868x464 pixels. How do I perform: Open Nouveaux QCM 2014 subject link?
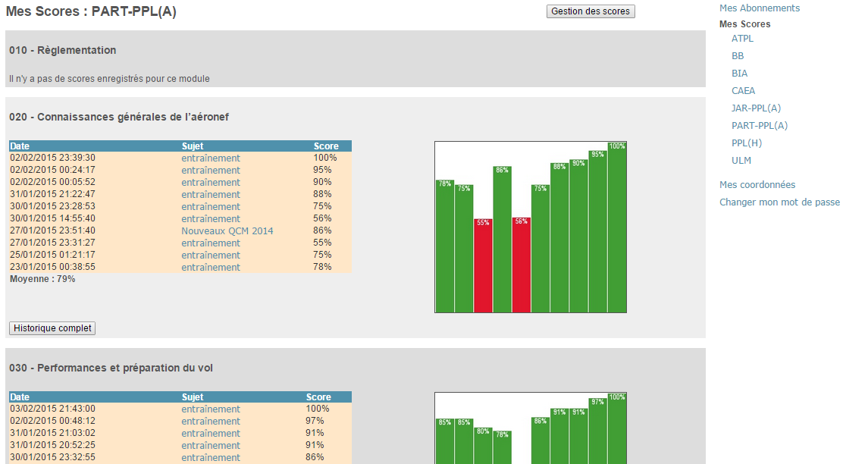click(227, 231)
